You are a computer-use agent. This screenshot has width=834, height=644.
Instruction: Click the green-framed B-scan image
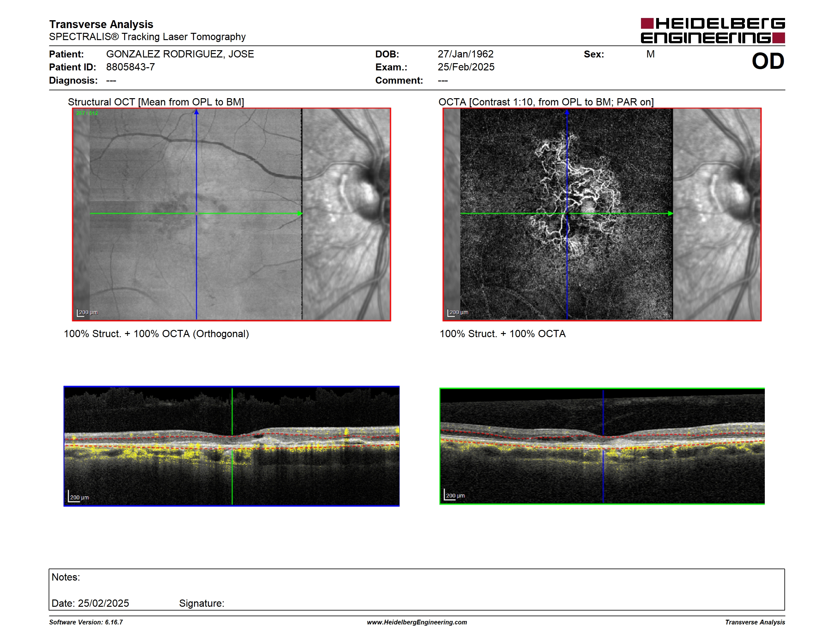click(x=602, y=446)
